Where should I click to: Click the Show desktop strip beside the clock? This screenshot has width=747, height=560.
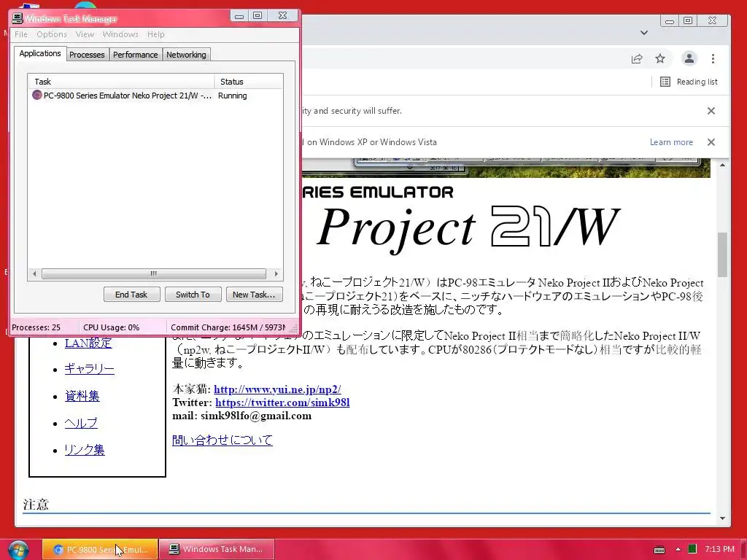[x=742, y=550]
